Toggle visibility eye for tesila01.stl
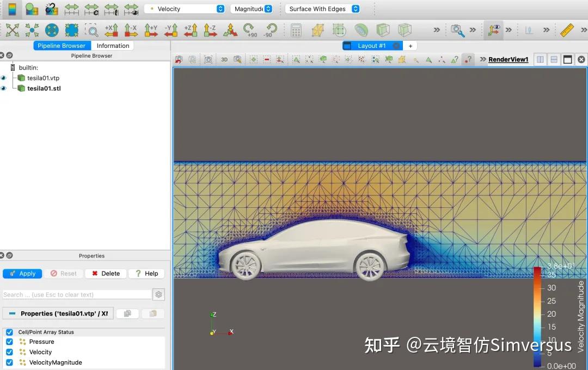 4,89
